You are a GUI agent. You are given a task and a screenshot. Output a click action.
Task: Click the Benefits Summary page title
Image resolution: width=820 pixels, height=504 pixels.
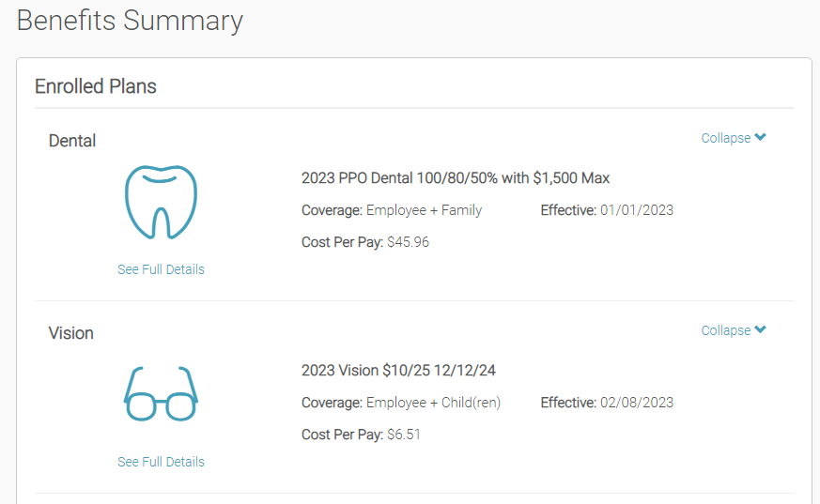[x=130, y=21]
